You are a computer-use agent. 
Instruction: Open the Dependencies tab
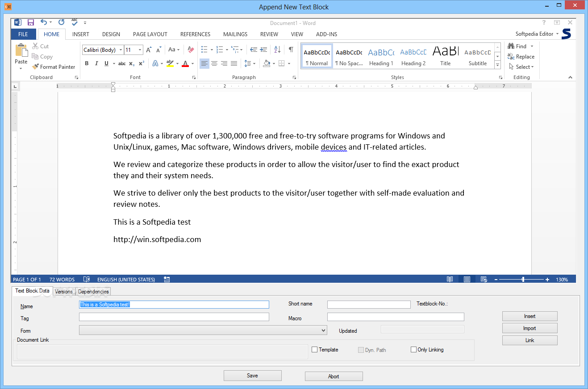tap(93, 292)
